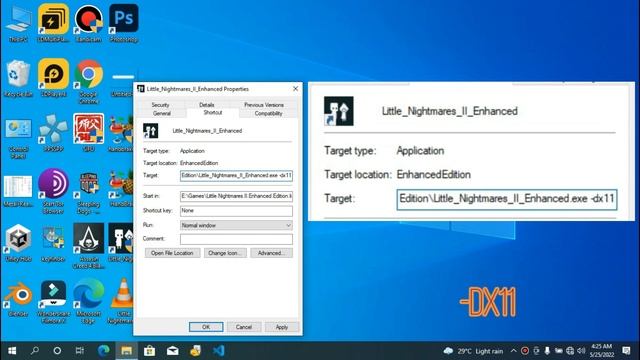Open Mail app from taskbar
Viewport: 640px width, 360px height.
pyautogui.click(x=173, y=351)
